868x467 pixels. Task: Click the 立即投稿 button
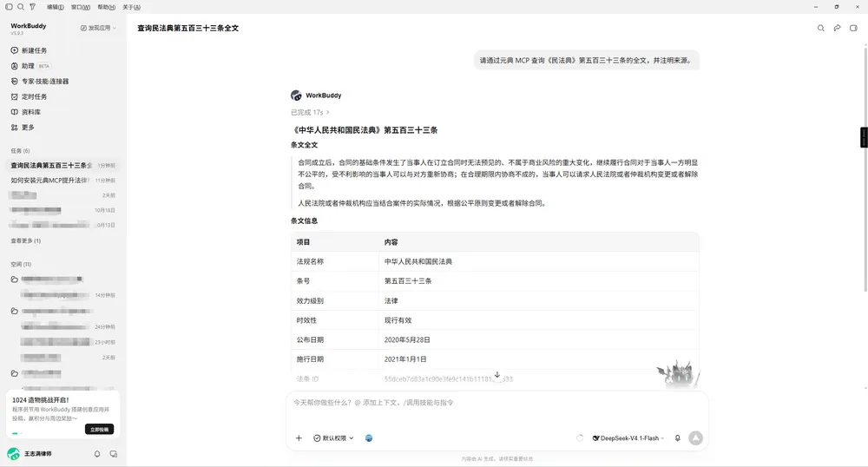pos(100,430)
